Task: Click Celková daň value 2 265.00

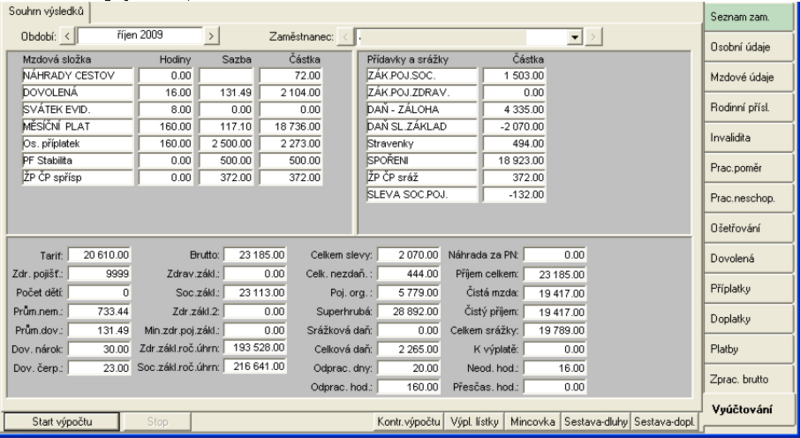Action: click(409, 349)
